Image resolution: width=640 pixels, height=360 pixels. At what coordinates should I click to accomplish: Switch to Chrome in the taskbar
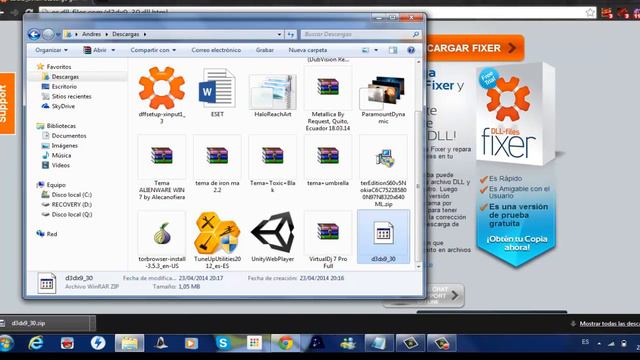point(285,343)
